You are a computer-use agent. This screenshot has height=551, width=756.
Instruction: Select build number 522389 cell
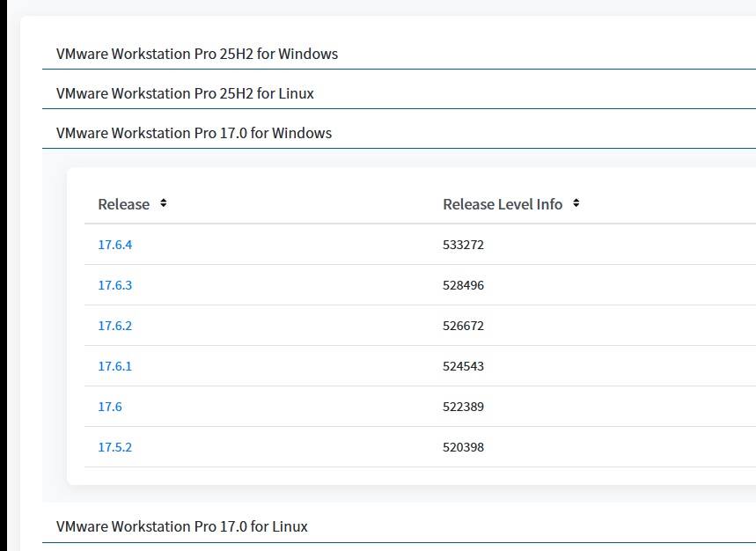463,407
